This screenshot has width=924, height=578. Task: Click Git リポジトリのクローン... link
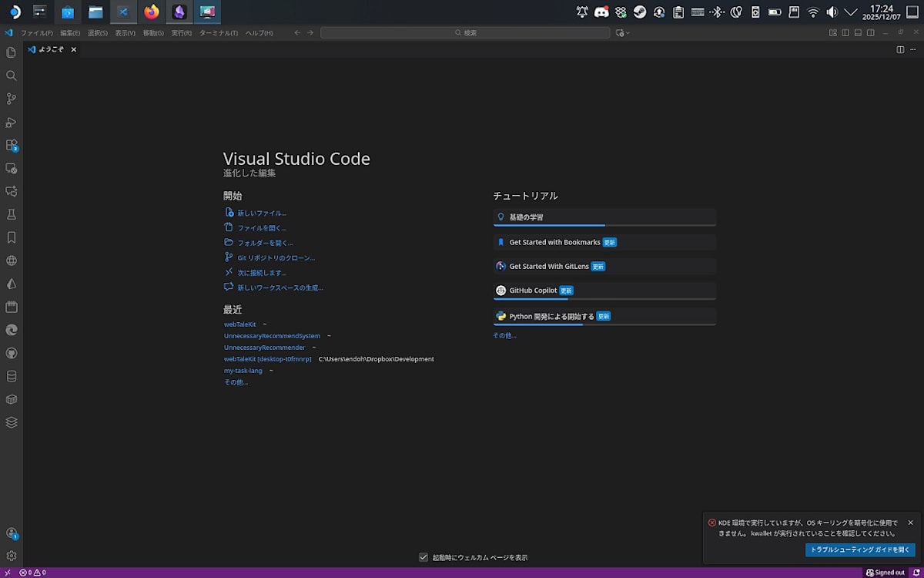[276, 258]
